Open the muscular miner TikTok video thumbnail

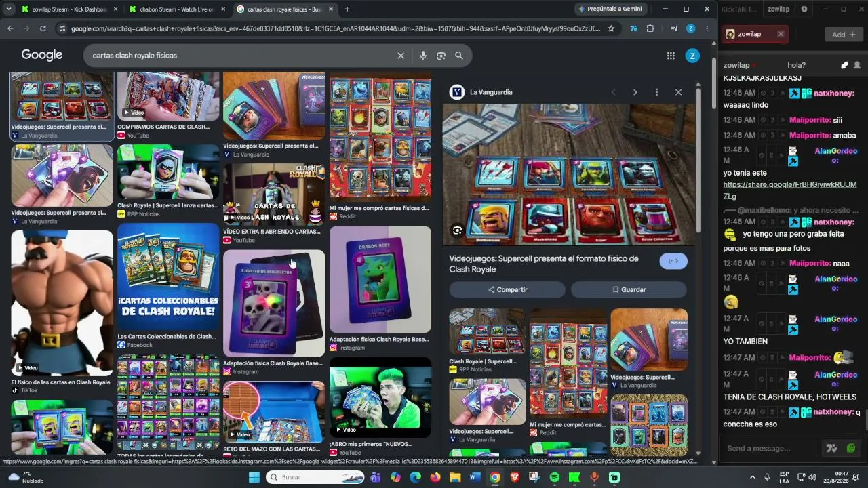(x=62, y=303)
